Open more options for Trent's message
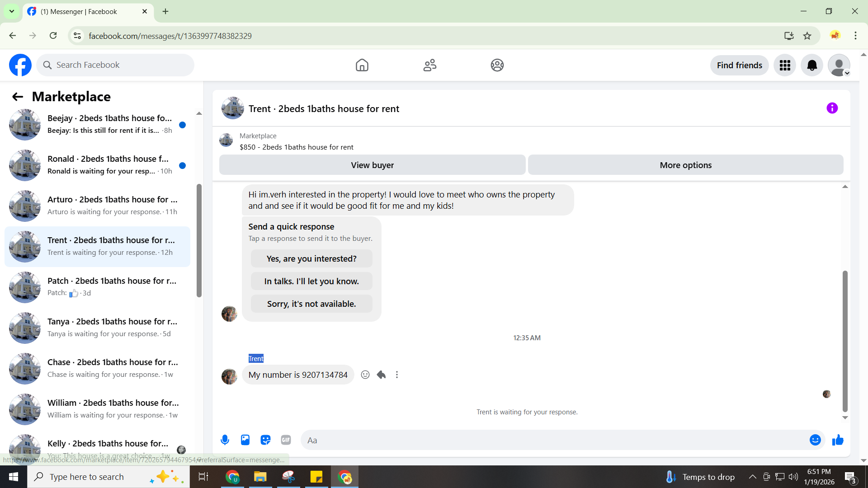This screenshot has height=488, width=868. [x=397, y=375]
